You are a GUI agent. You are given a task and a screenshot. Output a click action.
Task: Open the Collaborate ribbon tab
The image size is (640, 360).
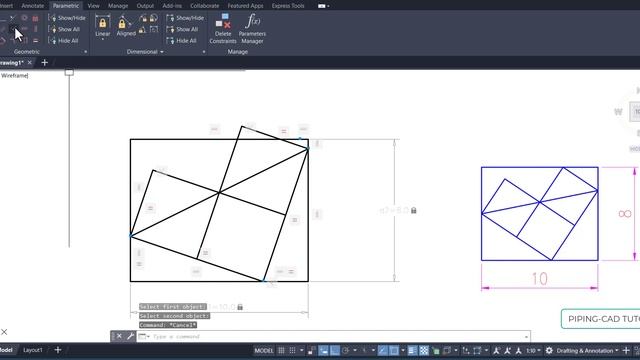pos(204,6)
